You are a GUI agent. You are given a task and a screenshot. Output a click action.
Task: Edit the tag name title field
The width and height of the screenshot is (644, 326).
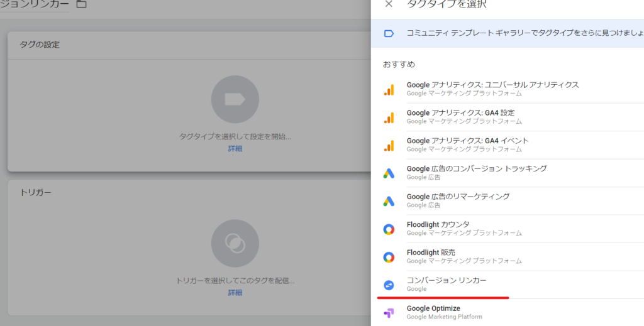click(35, 4)
